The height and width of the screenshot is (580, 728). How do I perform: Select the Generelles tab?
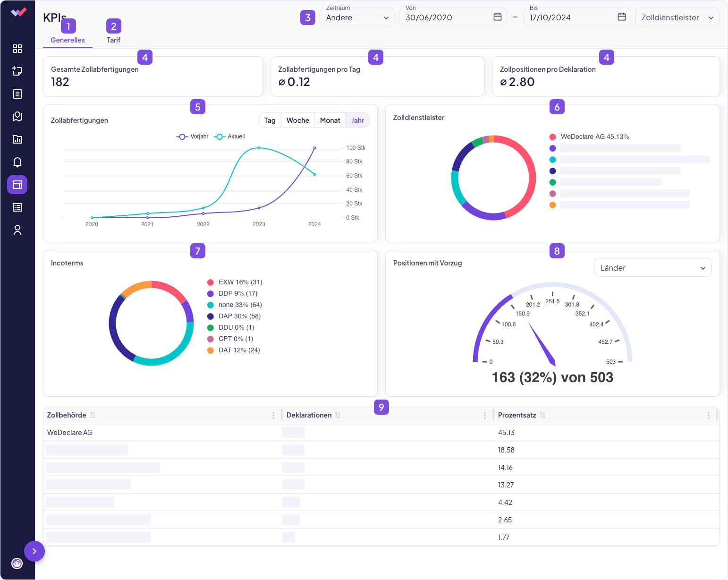click(68, 40)
